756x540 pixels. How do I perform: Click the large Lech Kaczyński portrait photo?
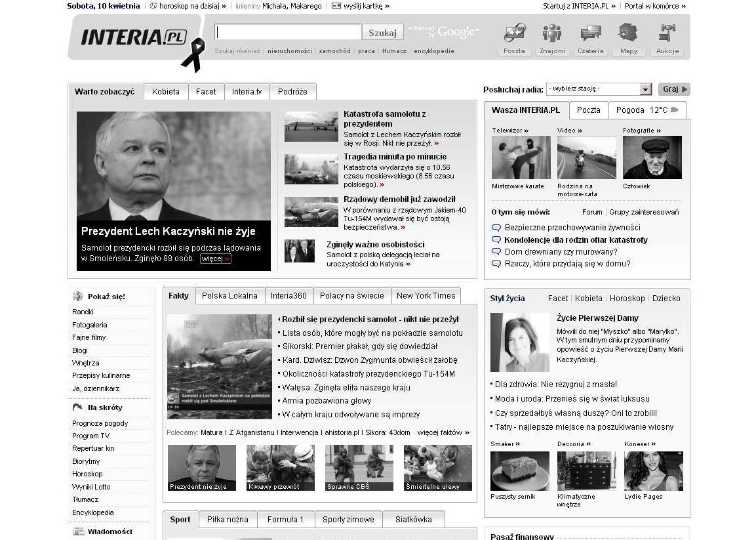pyautogui.click(x=174, y=166)
